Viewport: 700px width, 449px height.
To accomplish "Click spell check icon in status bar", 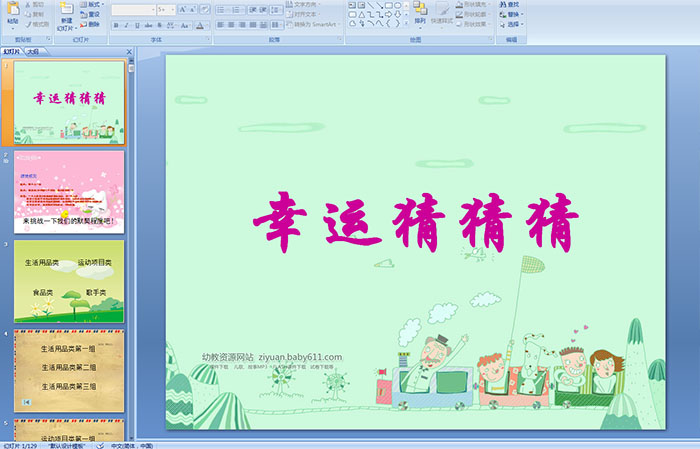I will (x=101, y=445).
